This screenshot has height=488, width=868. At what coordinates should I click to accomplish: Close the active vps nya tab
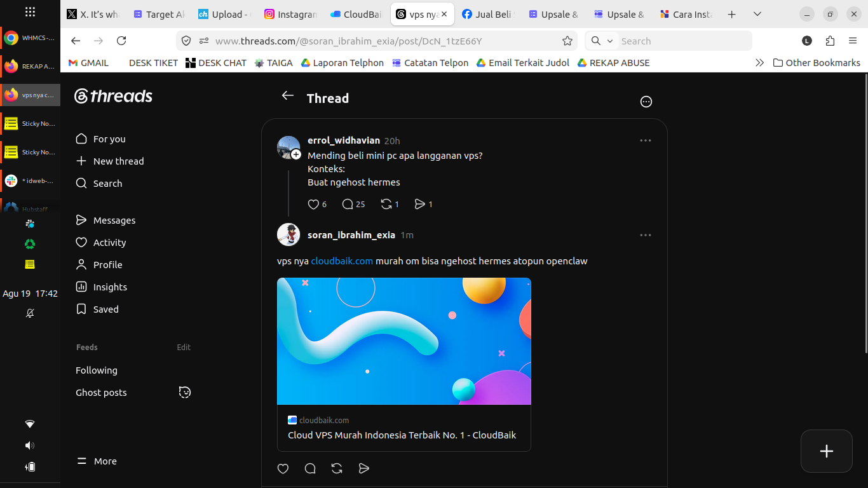[444, 14]
